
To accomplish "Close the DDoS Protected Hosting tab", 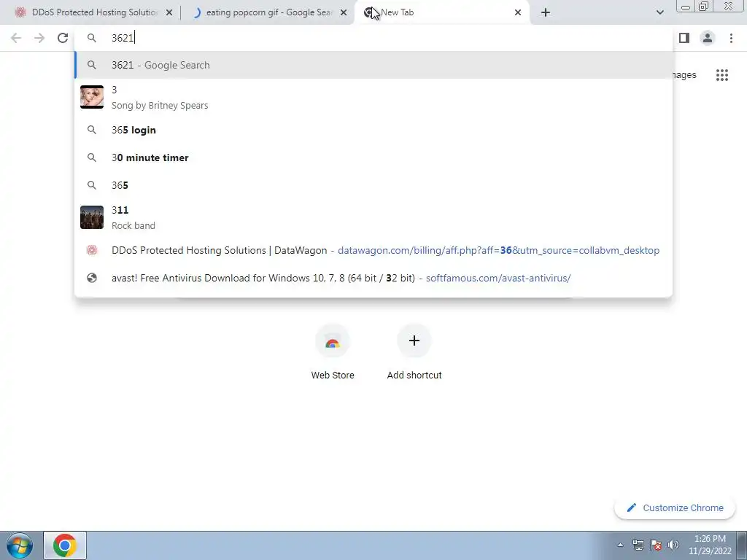I will tap(169, 12).
